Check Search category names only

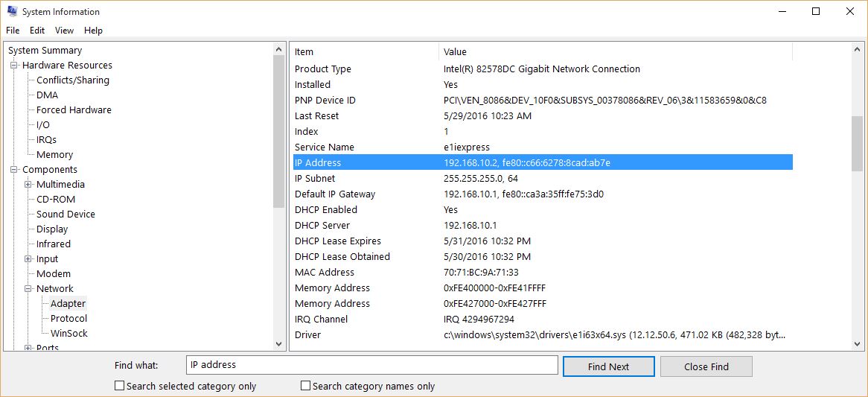point(305,386)
